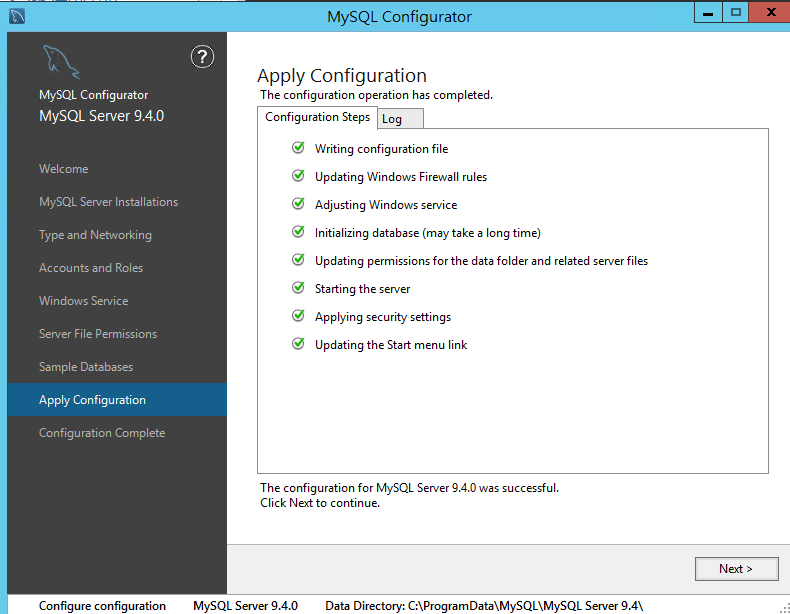This screenshot has width=790, height=614.
Task: Click the MySQL dolphin logo in sidebar
Action: (61, 62)
